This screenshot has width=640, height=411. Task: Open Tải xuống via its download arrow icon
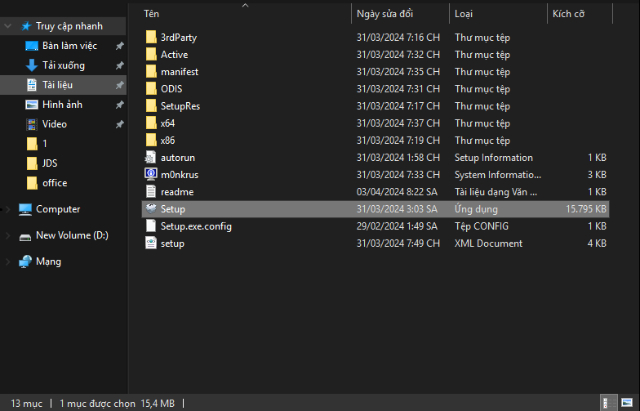[x=32, y=66]
